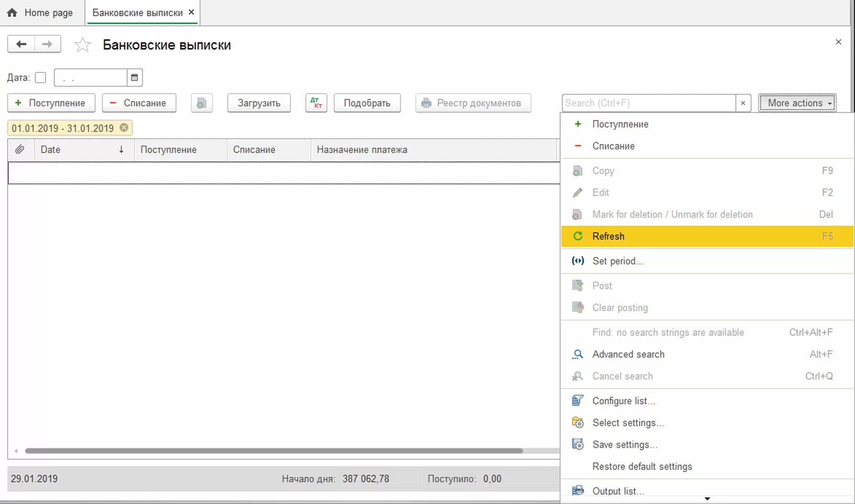855x504 pixels.
Task: Choose Списание in the More actions menu
Action: 707,146
